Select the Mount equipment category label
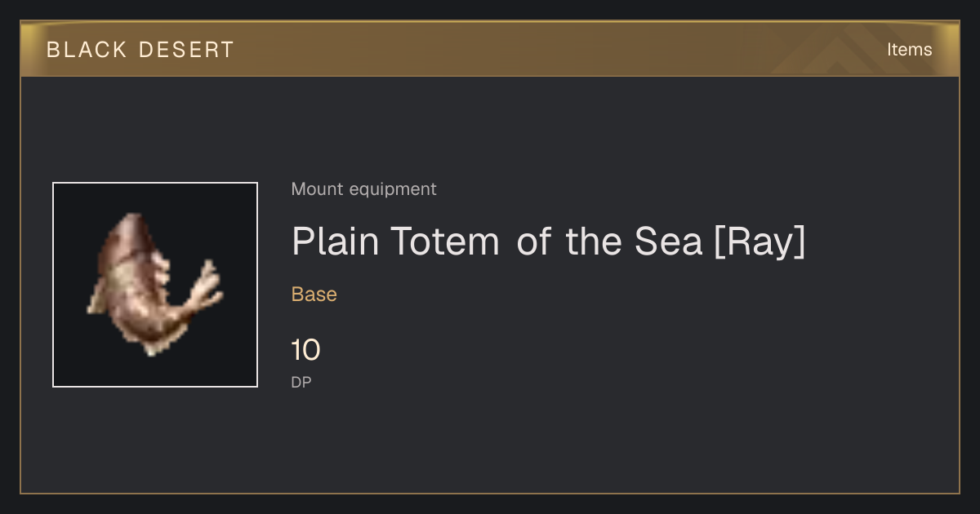Screen dimensions: 980x514 [x=364, y=189]
